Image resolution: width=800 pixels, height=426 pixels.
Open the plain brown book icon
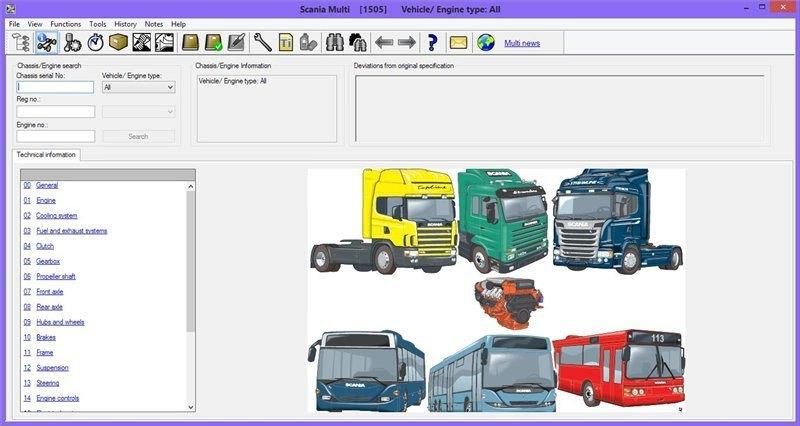190,43
